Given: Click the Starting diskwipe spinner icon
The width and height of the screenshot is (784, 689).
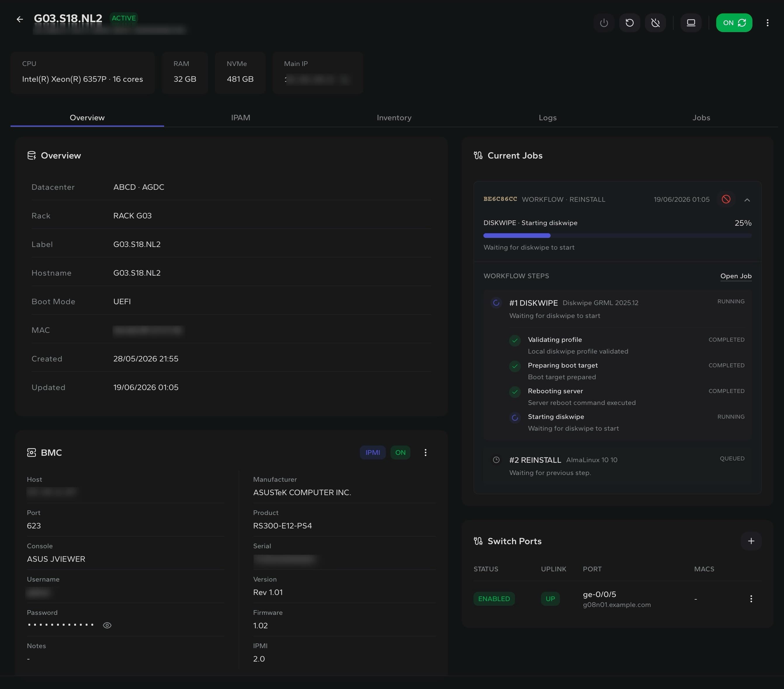Looking at the screenshot, I should [x=515, y=417].
